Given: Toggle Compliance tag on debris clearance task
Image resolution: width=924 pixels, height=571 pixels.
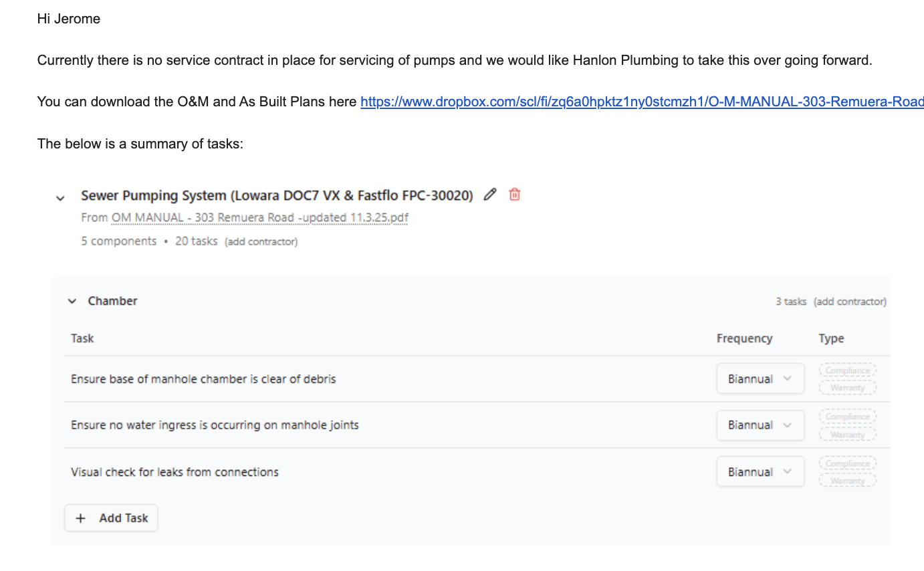Looking at the screenshot, I should tap(847, 370).
